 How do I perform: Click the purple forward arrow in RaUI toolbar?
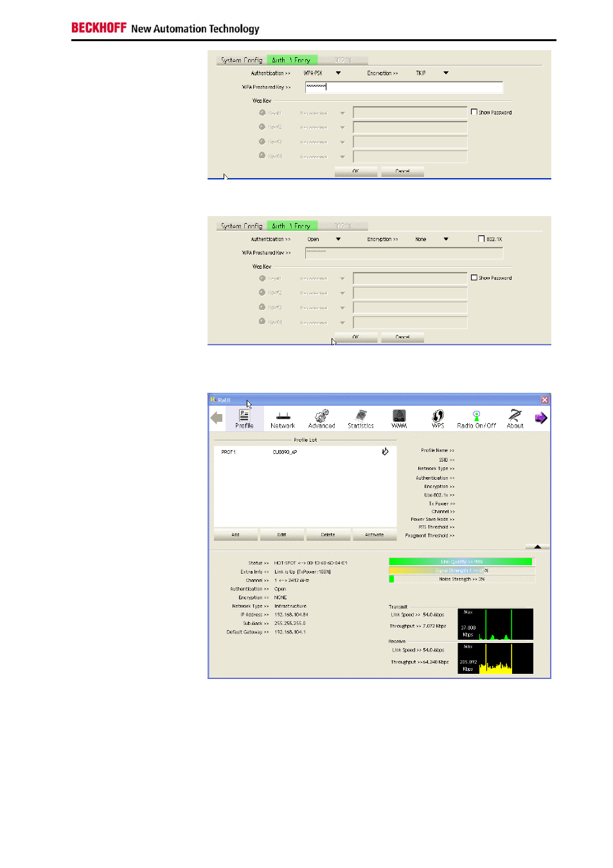pyautogui.click(x=541, y=418)
